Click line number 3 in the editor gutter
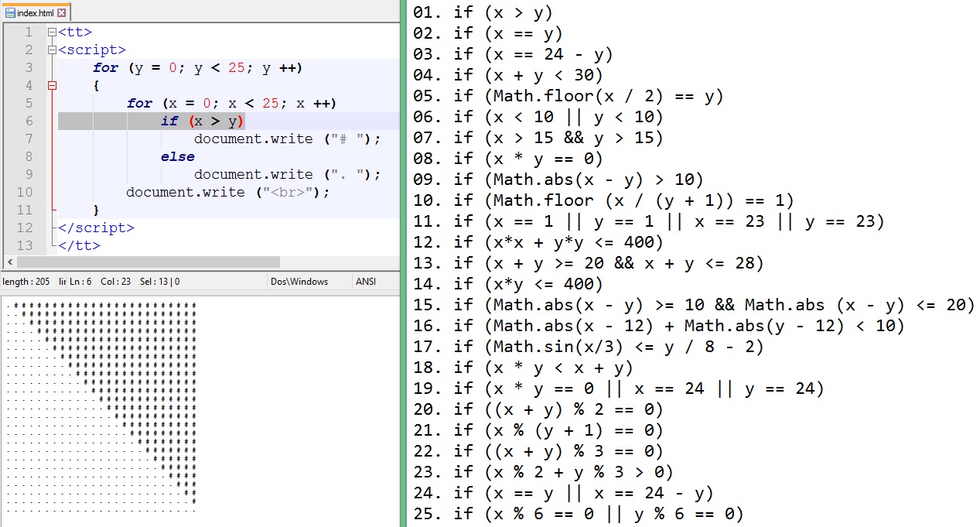The height and width of the screenshot is (527, 980). [29, 68]
